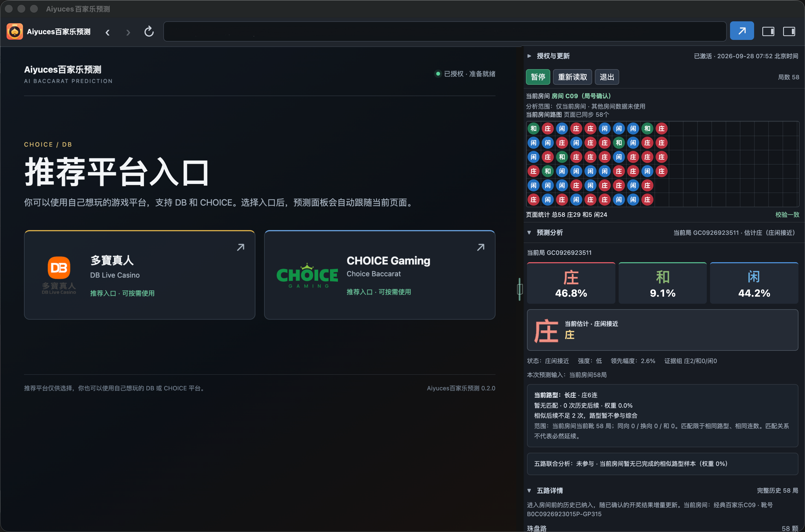Select the 庄 46.8% probability card
805x532 pixels.
(571, 283)
